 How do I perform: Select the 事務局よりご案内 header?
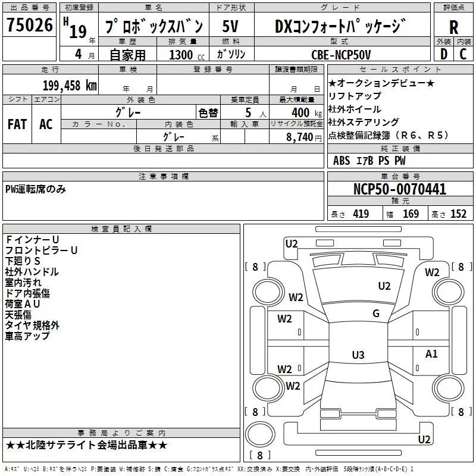(121, 433)
